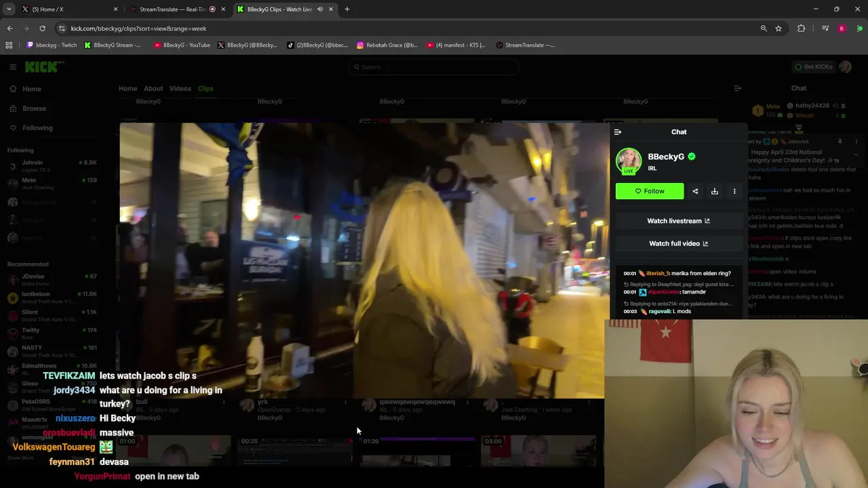Open the Kick hamburger menu
Screen dimensions: 868x488
(13, 67)
